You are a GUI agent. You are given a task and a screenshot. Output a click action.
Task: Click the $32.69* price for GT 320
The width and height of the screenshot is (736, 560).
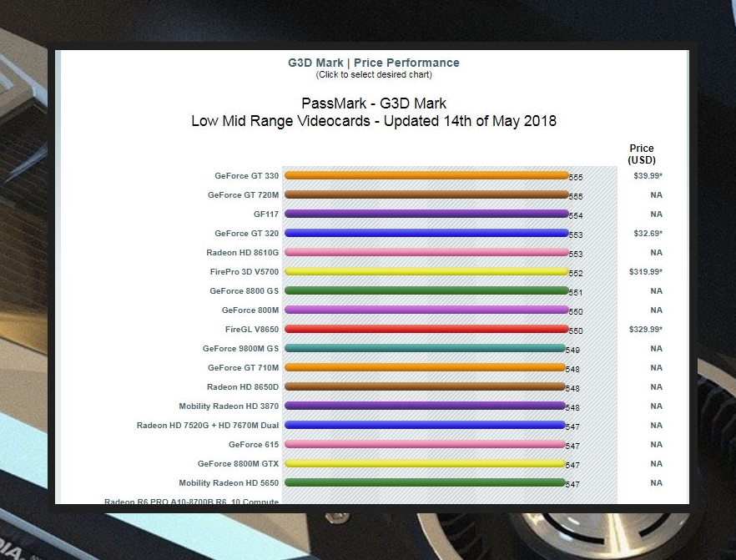click(x=648, y=234)
